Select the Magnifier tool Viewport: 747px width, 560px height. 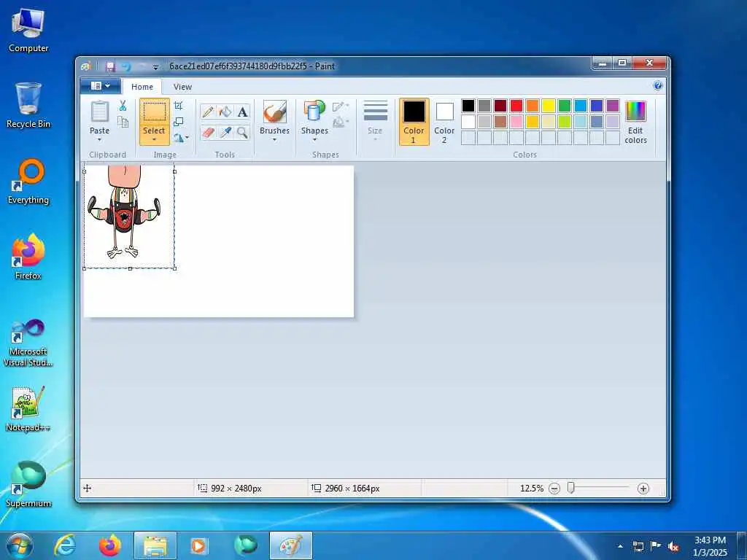242,132
